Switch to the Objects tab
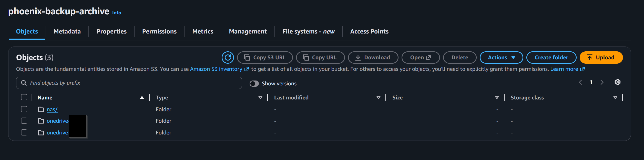 click(27, 31)
